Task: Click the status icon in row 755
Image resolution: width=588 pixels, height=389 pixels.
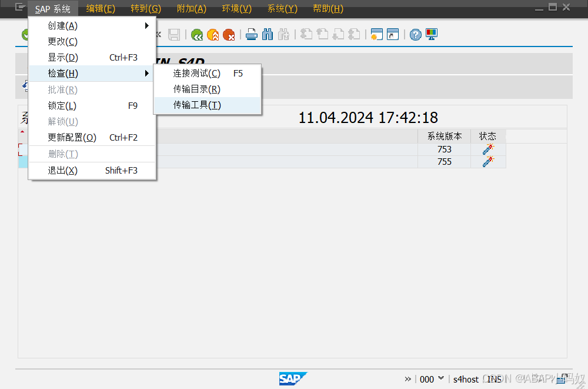Action: pyautogui.click(x=488, y=161)
